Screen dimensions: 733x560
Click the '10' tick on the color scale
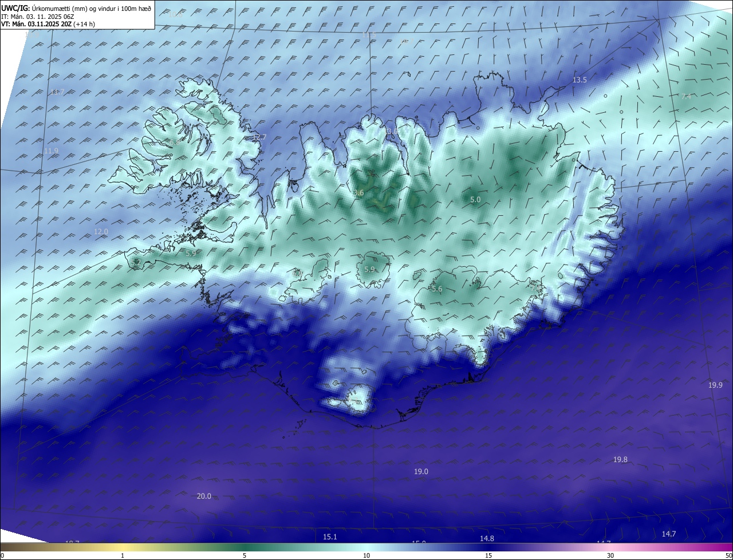[x=366, y=556]
